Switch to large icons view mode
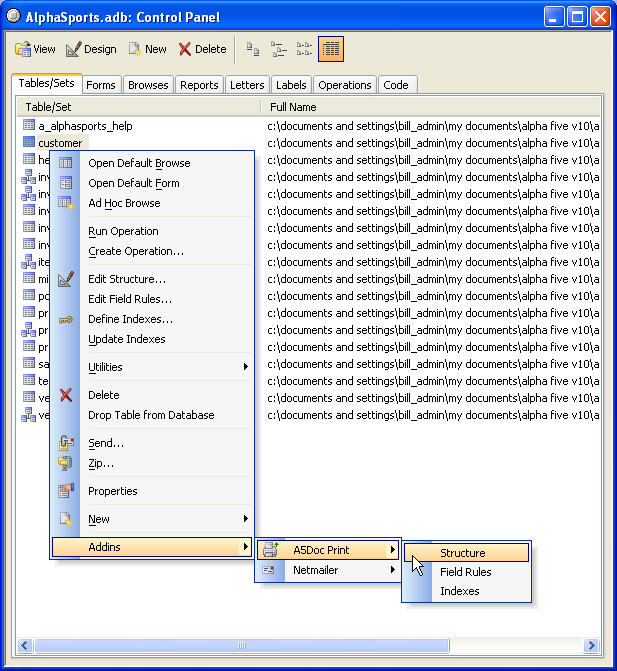Screen dimensions: 617x671 [x=253, y=49]
